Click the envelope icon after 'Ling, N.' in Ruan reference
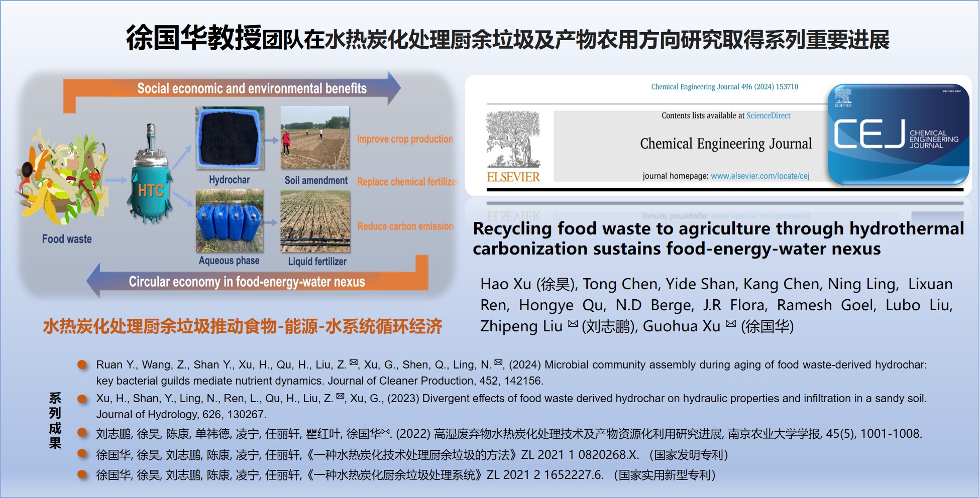The image size is (980, 498). point(498,362)
